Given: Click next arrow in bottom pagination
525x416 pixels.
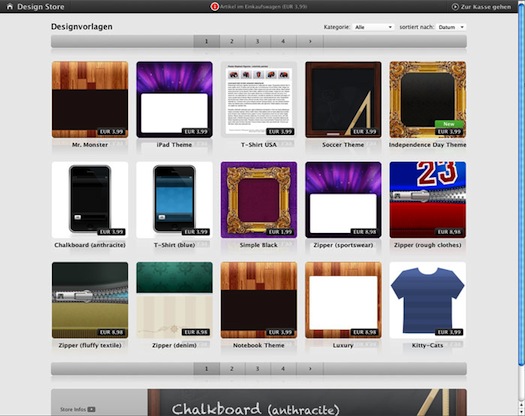Looking at the screenshot, I should coord(310,368).
